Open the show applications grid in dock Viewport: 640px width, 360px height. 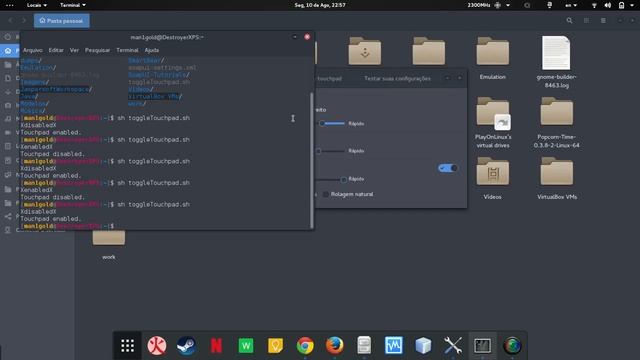pos(127,346)
